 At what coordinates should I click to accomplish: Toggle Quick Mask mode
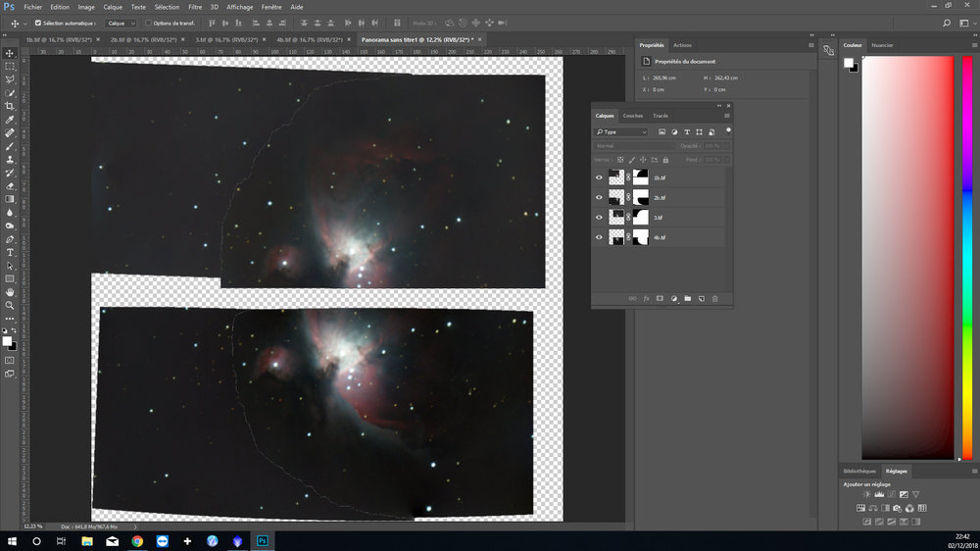(x=10, y=361)
